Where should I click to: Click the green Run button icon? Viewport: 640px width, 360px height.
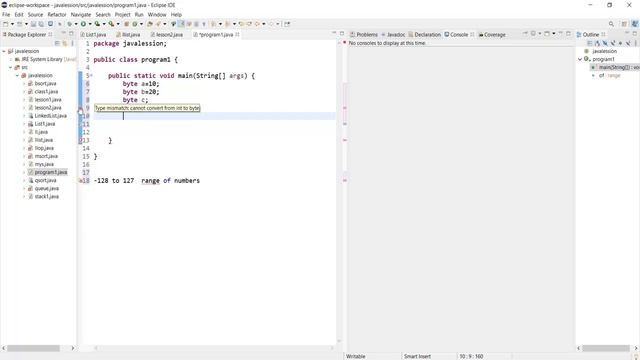(x=83, y=24)
